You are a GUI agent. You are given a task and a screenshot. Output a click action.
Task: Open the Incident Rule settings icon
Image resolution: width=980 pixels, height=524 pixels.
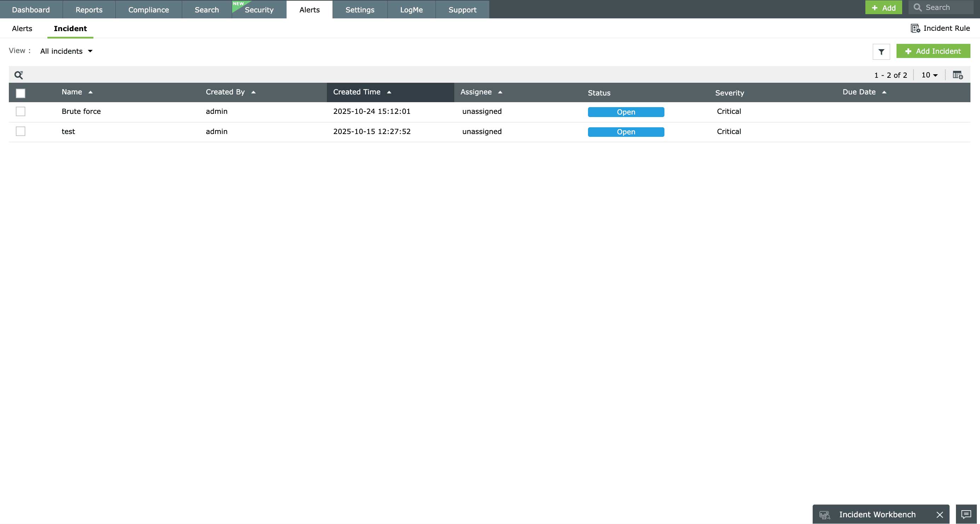tap(915, 28)
